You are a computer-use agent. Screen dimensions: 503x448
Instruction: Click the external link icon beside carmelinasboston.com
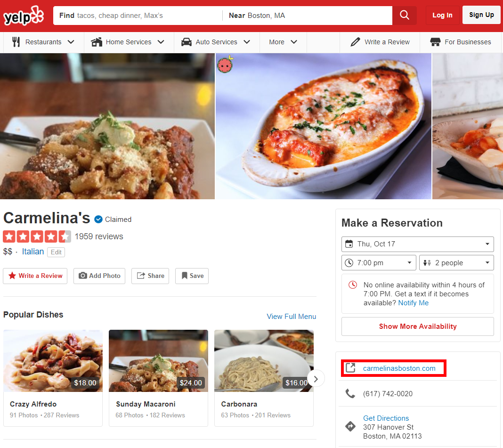coord(350,368)
